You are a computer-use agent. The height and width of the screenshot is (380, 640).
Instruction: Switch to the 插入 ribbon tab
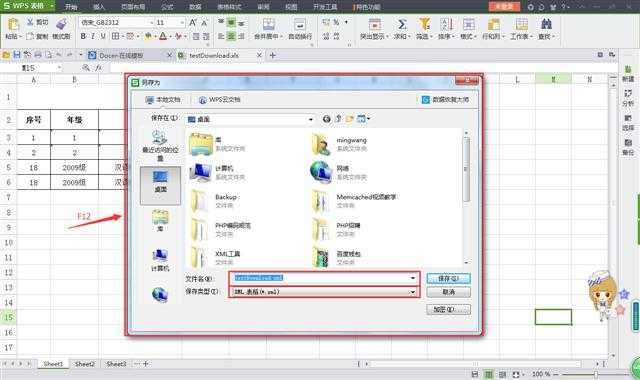click(x=99, y=7)
